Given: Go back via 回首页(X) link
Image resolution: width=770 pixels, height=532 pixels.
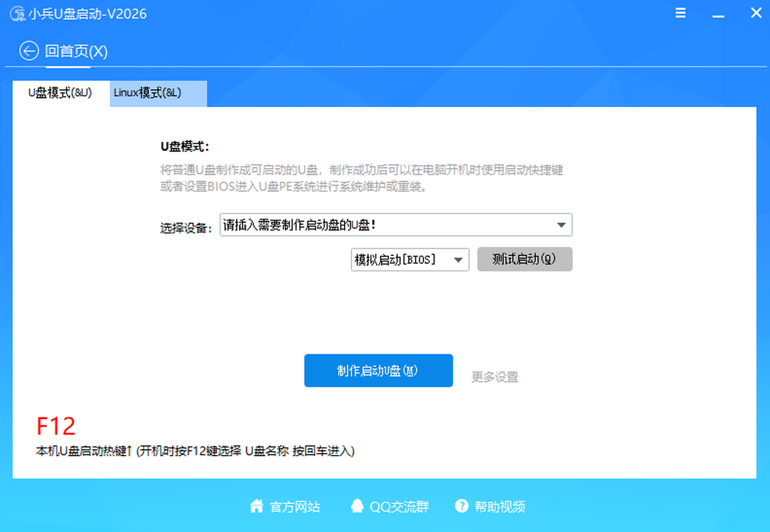Looking at the screenshot, I should [x=76, y=51].
